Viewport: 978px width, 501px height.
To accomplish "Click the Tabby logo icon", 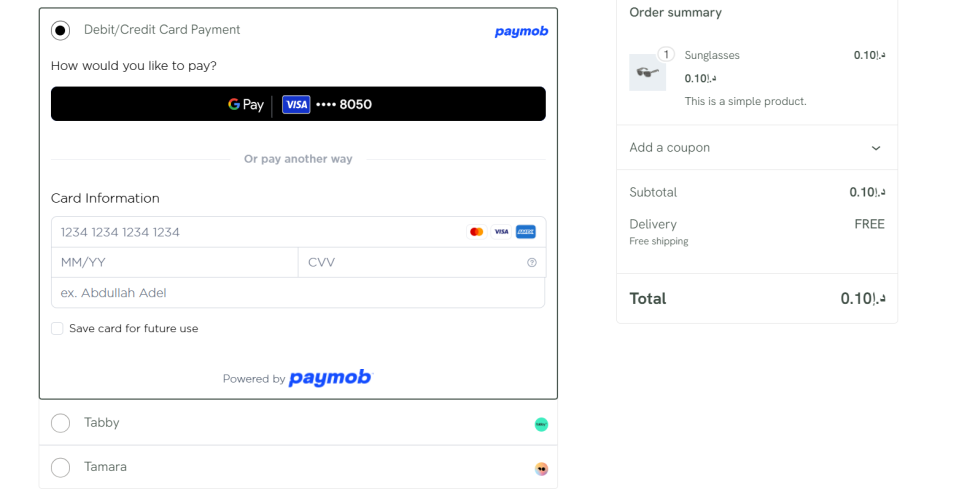I will pos(541,424).
